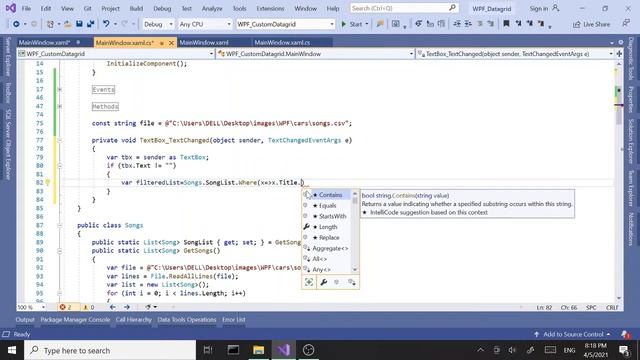Open the feedback icon at top right
This screenshot has height=360, width=640.
tap(626, 24)
